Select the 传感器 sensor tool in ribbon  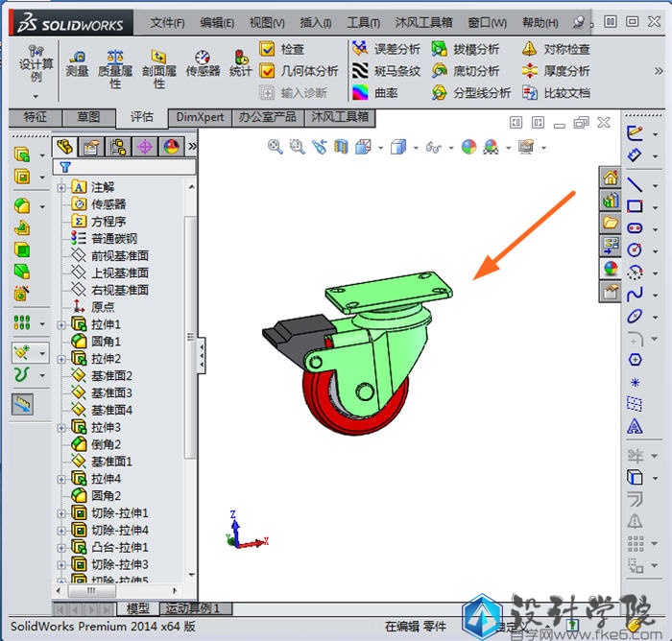203,63
